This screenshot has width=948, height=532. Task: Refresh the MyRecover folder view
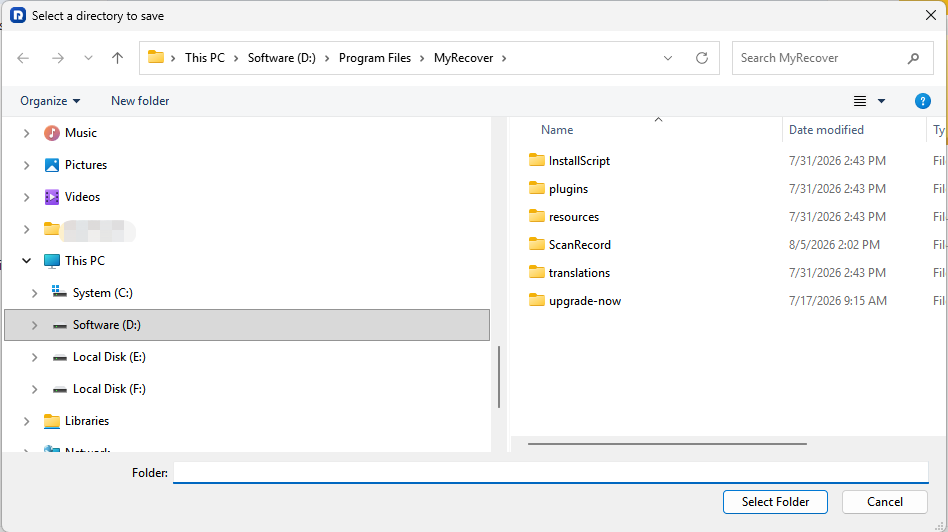coord(702,58)
